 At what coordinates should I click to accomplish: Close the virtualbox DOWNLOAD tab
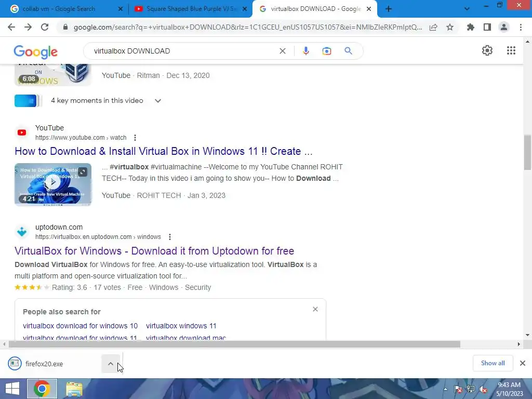pyautogui.click(x=369, y=9)
